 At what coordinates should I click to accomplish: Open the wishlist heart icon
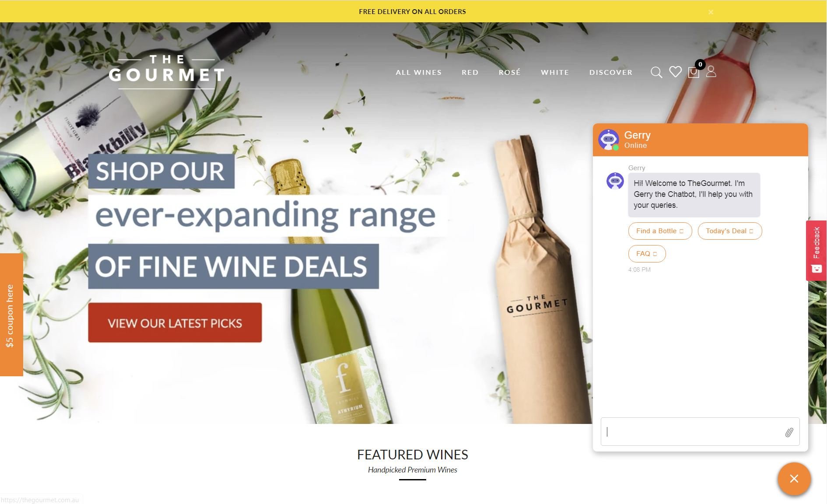point(675,72)
